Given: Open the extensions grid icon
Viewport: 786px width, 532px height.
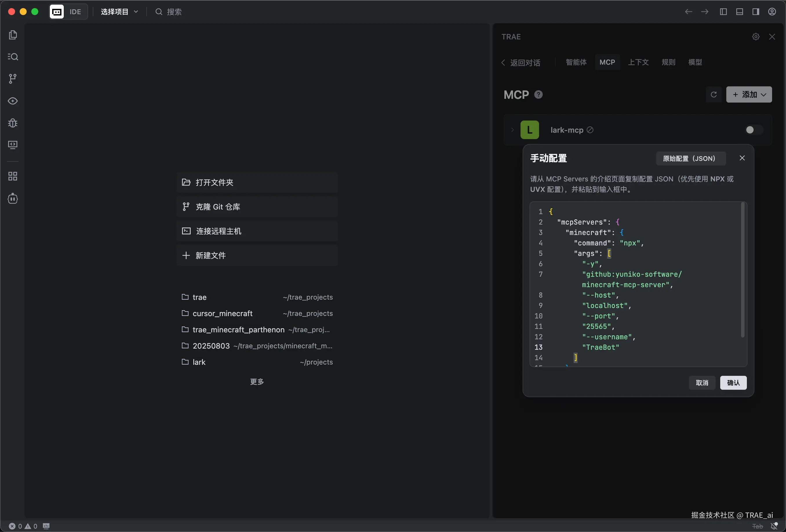Looking at the screenshot, I should coord(13,176).
